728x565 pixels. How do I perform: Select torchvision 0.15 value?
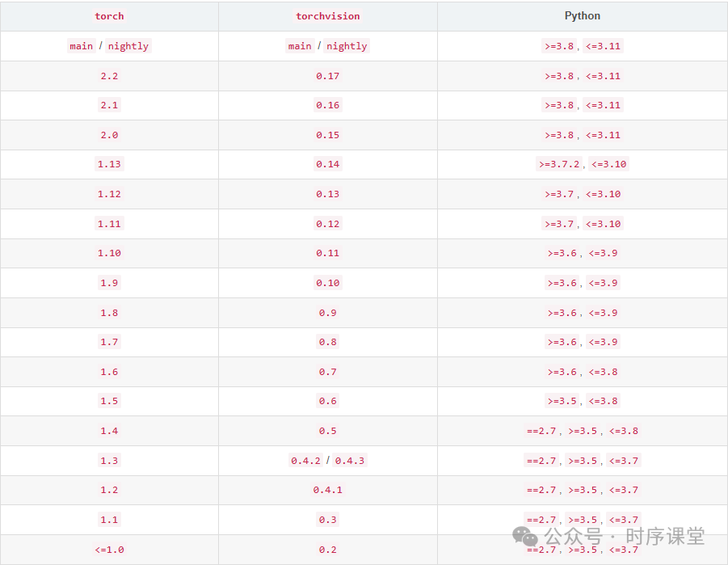click(328, 135)
